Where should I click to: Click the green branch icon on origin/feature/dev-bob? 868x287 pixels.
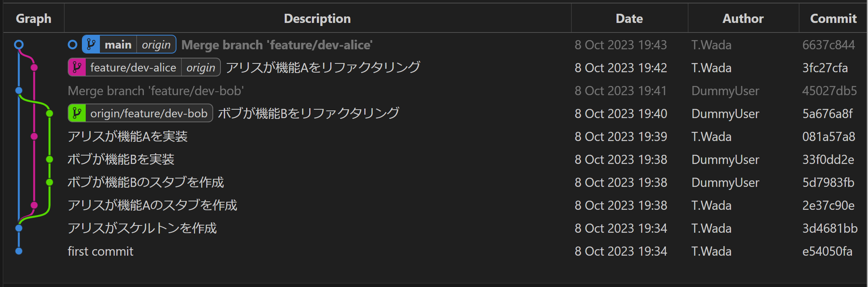point(77,114)
